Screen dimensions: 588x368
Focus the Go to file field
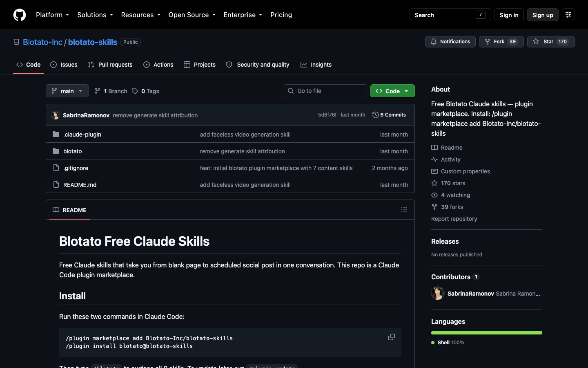[x=325, y=91]
